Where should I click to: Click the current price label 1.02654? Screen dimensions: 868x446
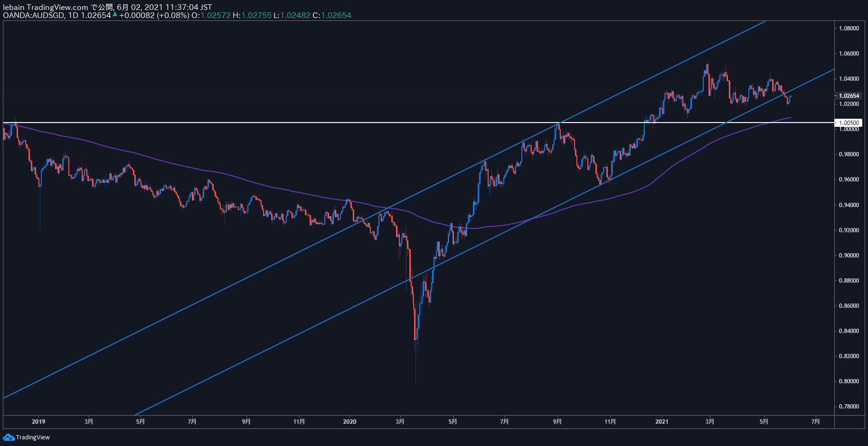tap(849, 95)
